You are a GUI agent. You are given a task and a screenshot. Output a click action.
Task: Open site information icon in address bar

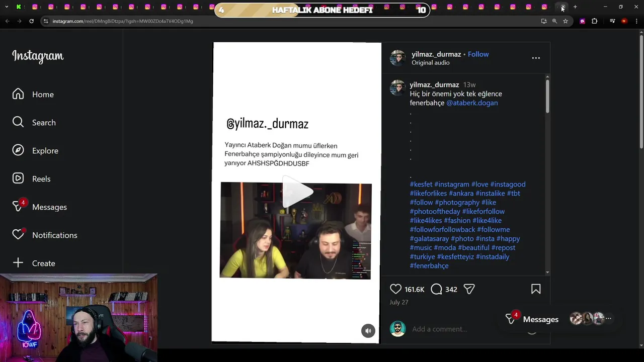pyautogui.click(x=46, y=21)
